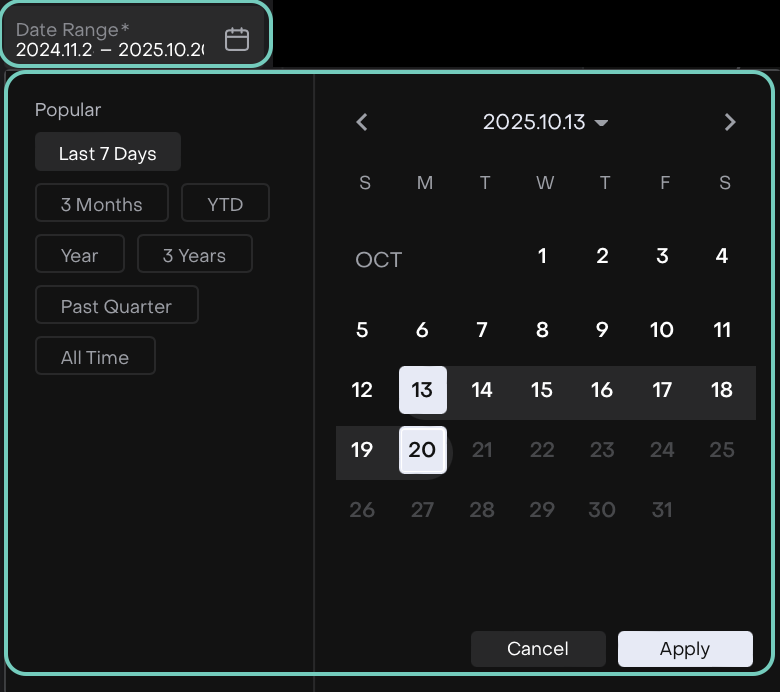The width and height of the screenshot is (780, 692).
Task: Cancel the date selection
Action: point(538,649)
